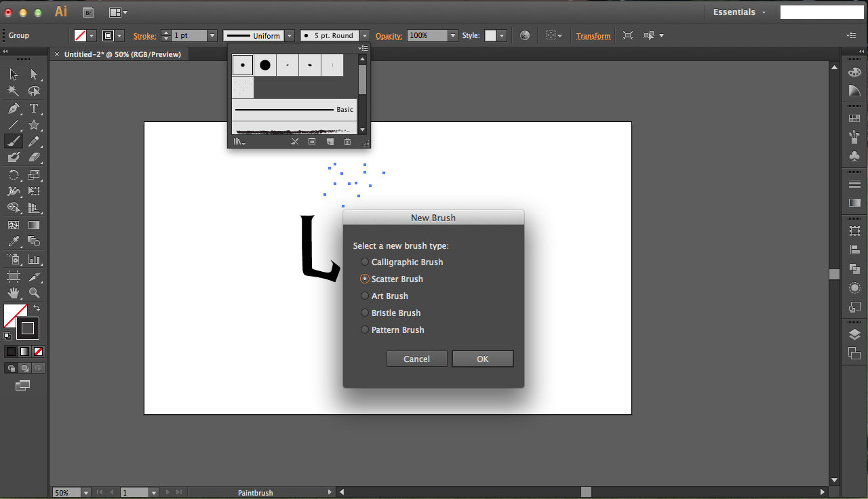Click the Ai application icon
Image resolution: width=868 pixels, height=499 pixels.
click(x=61, y=12)
